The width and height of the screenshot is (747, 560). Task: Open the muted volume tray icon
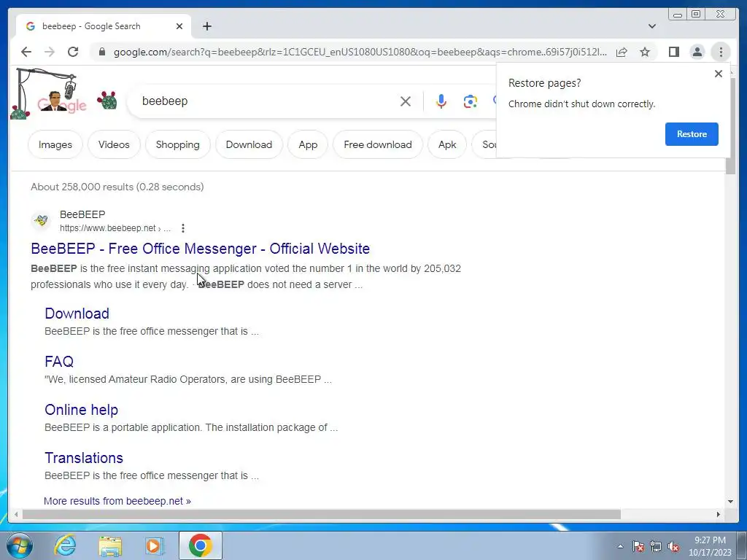673,546
